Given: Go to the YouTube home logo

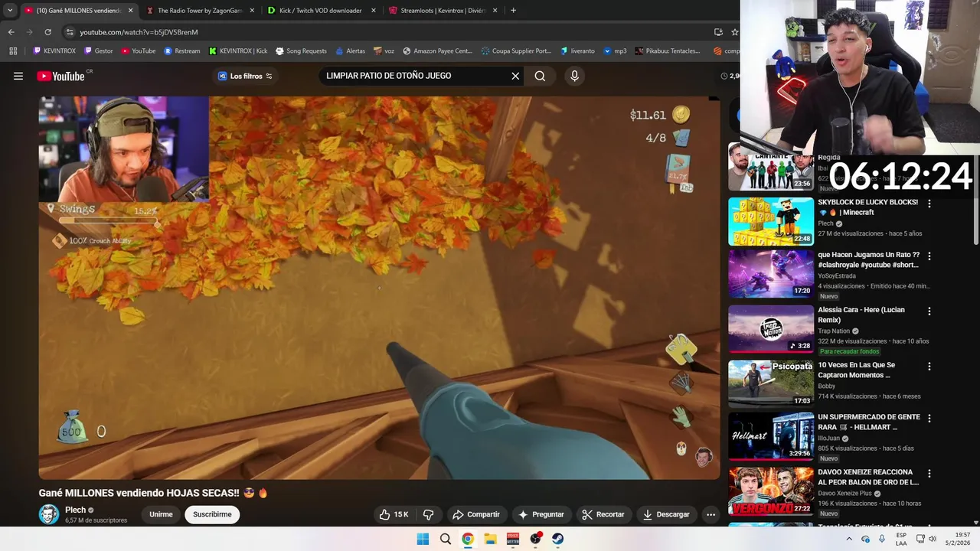Looking at the screenshot, I should (x=60, y=76).
